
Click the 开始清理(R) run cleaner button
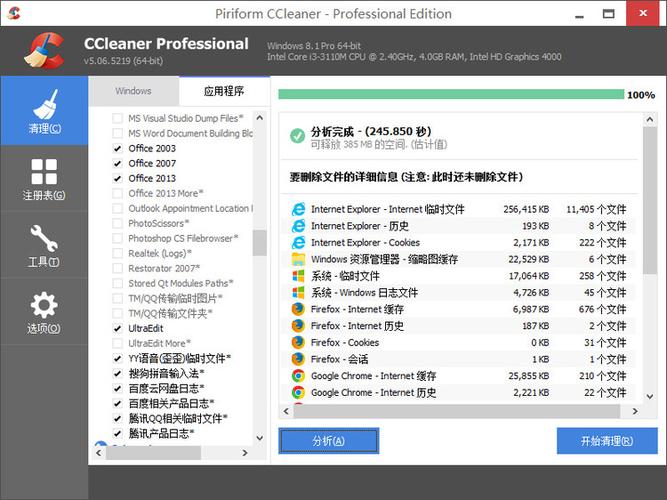click(x=607, y=441)
